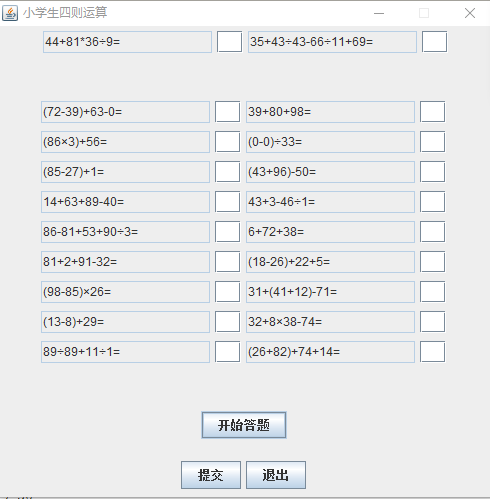Click the 开始答题 button
This screenshot has width=490, height=499.
click(x=244, y=425)
